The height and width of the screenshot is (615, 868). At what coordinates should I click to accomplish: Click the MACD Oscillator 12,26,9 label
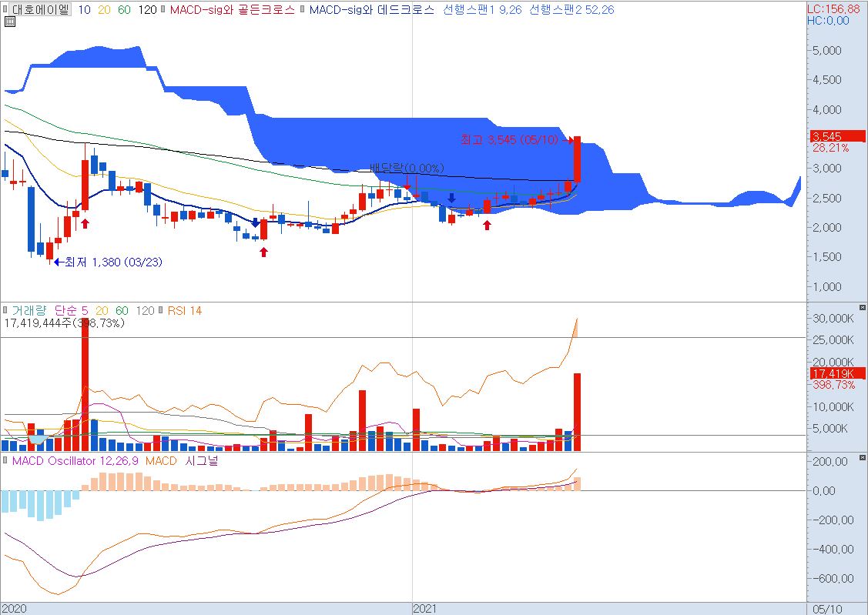point(75,460)
